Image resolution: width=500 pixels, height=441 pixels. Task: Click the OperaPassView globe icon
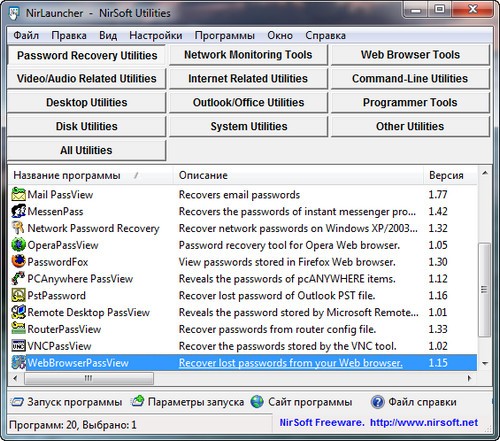(x=18, y=245)
